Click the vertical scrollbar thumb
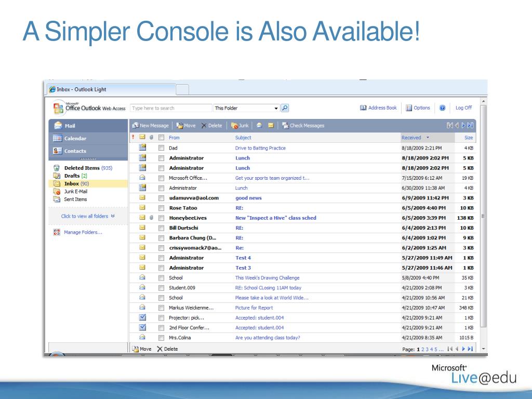532x399 pixels. tap(484, 216)
